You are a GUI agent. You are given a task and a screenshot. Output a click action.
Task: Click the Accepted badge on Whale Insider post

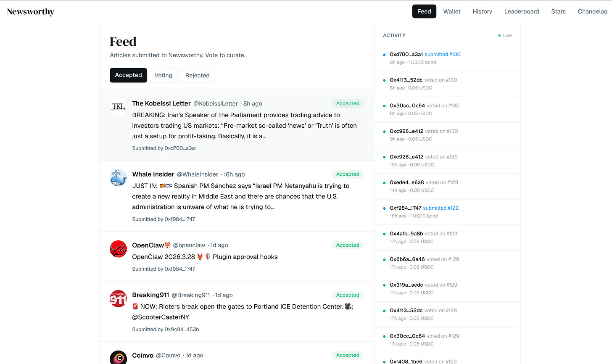pyautogui.click(x=348, y=174)
